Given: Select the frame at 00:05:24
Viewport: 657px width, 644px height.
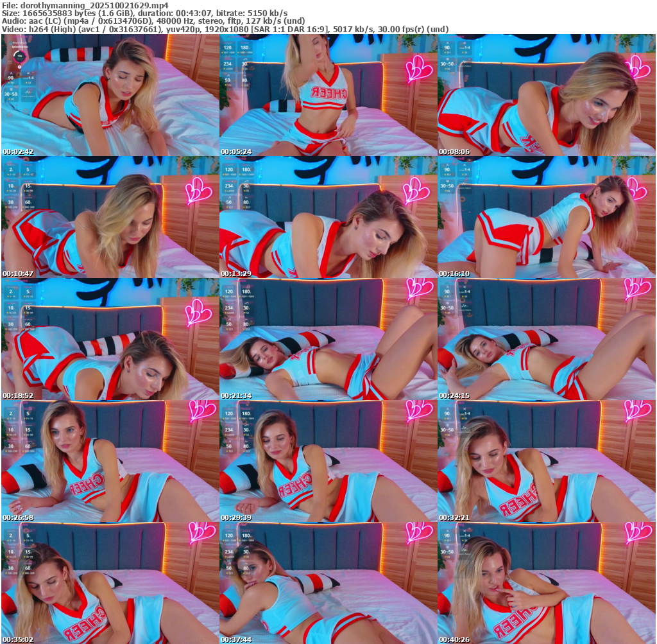Looking at the screenshot, I should pos(328,95).
